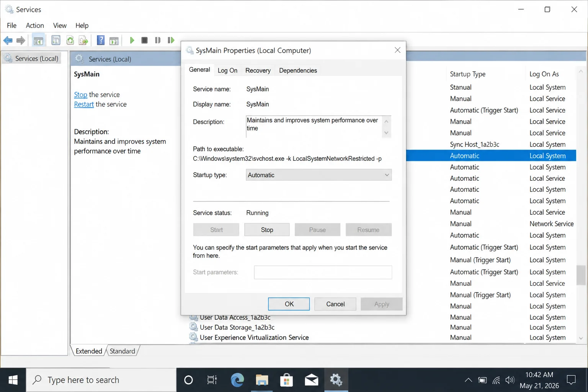Open the Windows Start menu
The height and width of the screenshot is (392, 588).
click(13, 380)
